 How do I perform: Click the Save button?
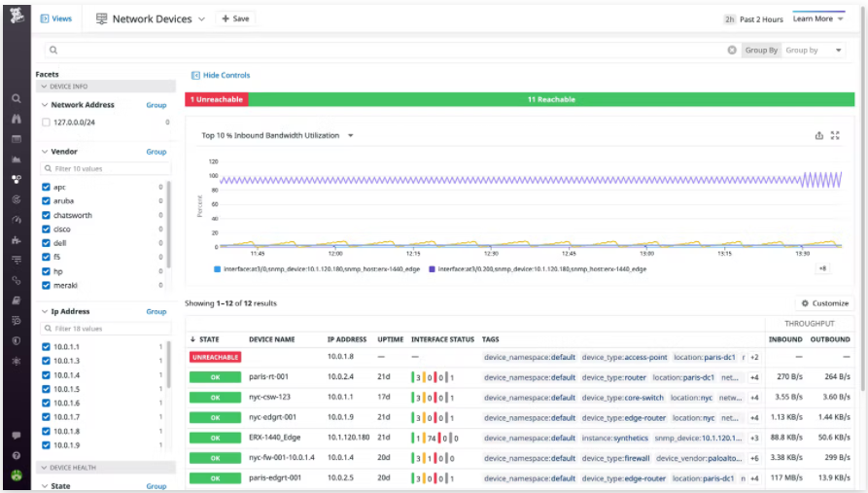pyautogui.click(x=235, y=18)
